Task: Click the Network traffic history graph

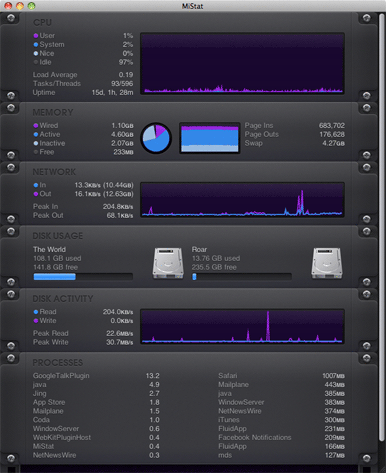Action: coord(242,200)
